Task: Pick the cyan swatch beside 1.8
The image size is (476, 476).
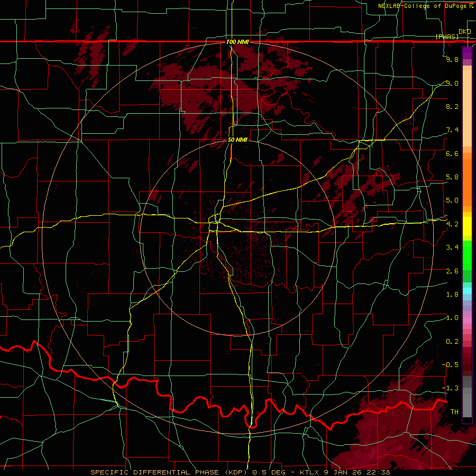Action: 467,291
